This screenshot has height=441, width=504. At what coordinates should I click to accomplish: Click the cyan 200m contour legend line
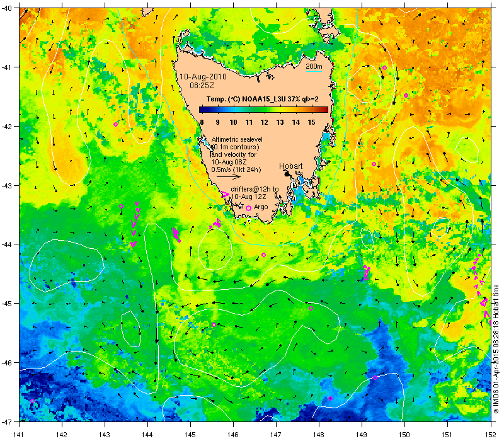click(314, 71)
